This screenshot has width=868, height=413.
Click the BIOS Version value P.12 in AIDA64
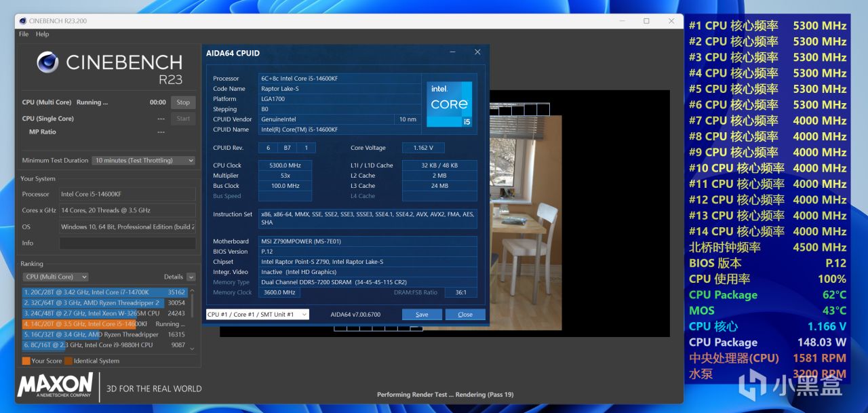(x=368, y=252)
